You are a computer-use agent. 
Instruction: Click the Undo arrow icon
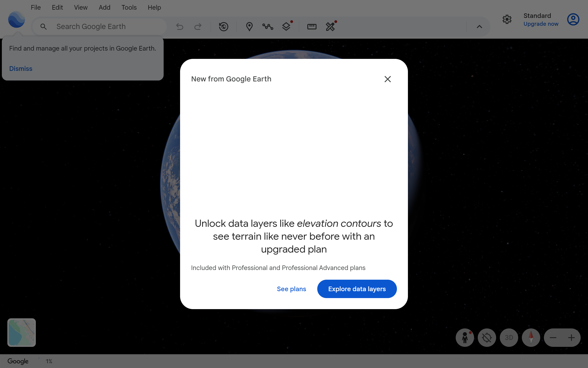pyautogui.click(x=180, y=26)
